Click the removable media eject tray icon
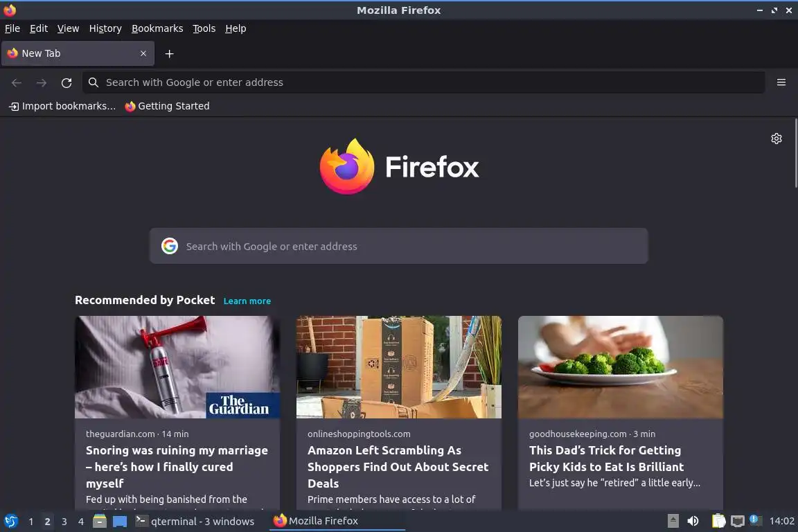Viewport: 798px width, 532px height. 673,521
